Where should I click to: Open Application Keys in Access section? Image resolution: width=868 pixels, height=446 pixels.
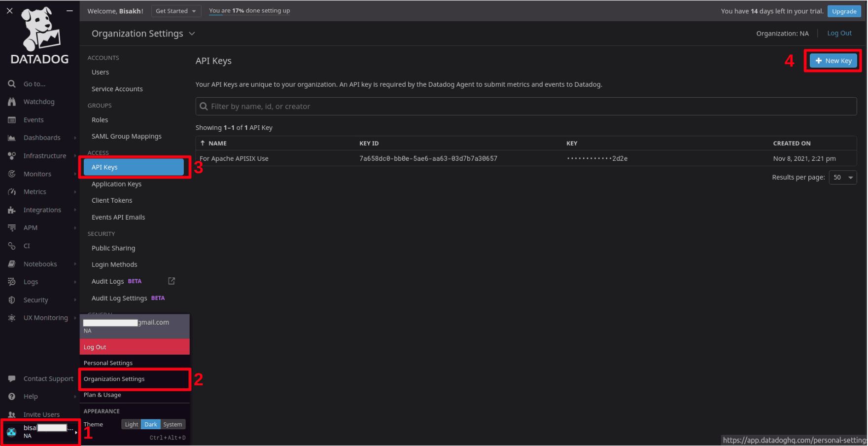(x=116, y=184)
